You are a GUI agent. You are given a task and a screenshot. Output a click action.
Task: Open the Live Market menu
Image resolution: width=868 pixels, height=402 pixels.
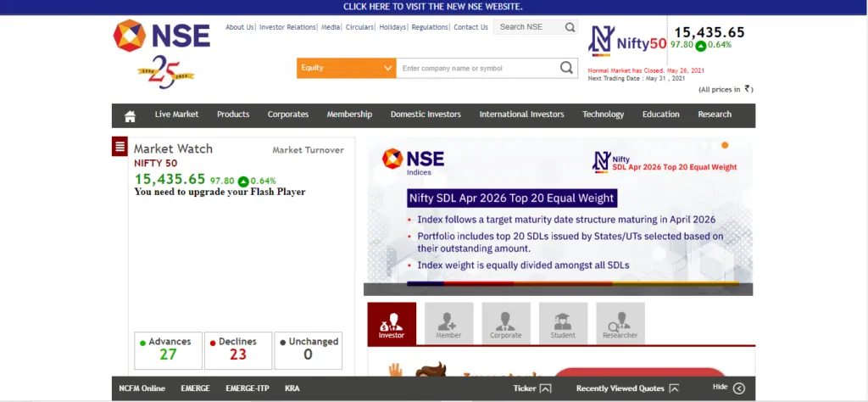(x=176, y=114)
